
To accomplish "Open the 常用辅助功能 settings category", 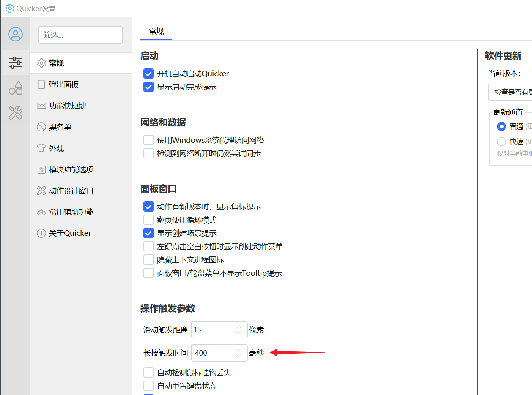I will point(81,212).
